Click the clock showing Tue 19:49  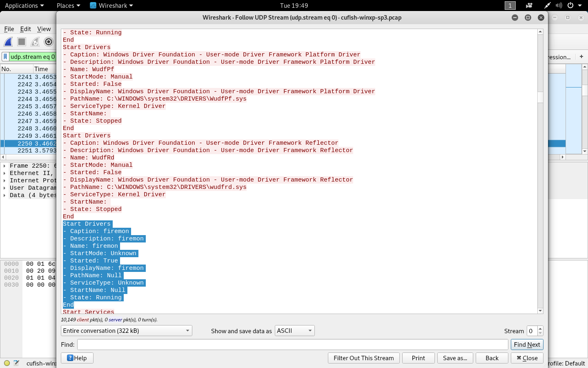click(x=294, y=5)
